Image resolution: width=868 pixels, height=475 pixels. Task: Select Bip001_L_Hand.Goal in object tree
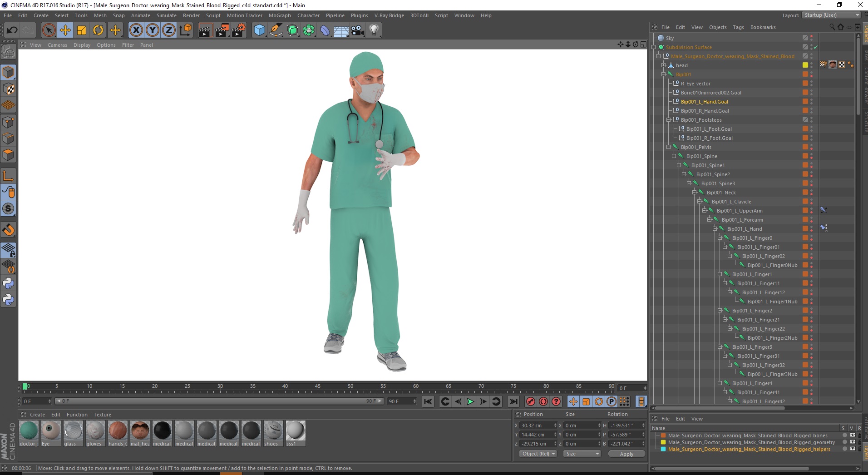click(704, 102)
